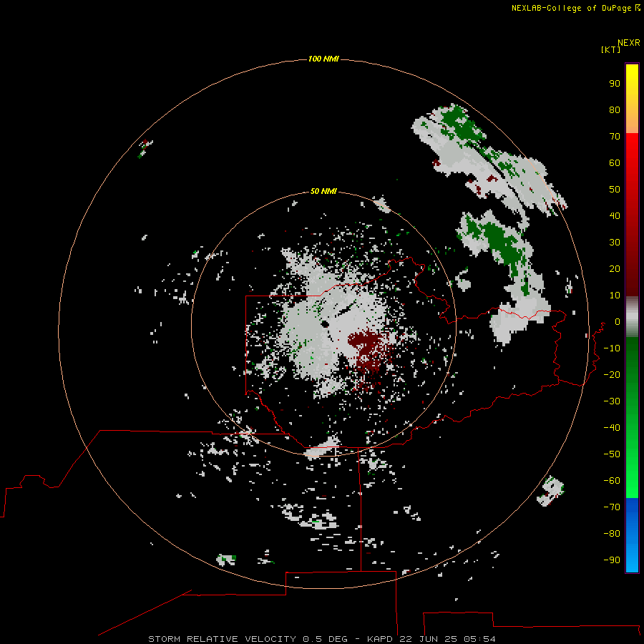Click the -40 scale value
The image size is (644, 644).
[x=612, y=428]
